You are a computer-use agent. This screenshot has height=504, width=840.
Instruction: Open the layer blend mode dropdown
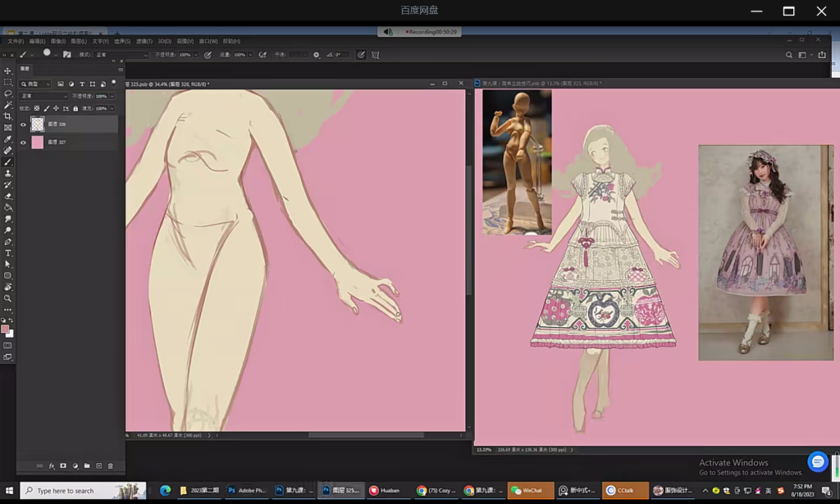click(x=44, y=96)
